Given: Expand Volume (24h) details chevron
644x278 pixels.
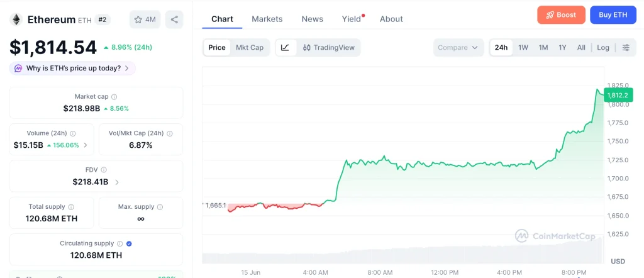Looking at the screenshot, I should [x=86, y=145].
